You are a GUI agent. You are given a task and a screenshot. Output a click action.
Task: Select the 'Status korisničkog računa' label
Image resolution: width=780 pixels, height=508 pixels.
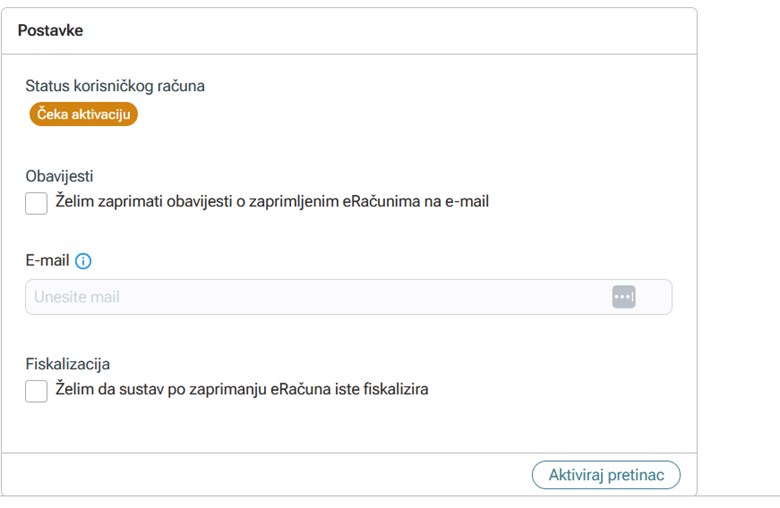[115, 86]
